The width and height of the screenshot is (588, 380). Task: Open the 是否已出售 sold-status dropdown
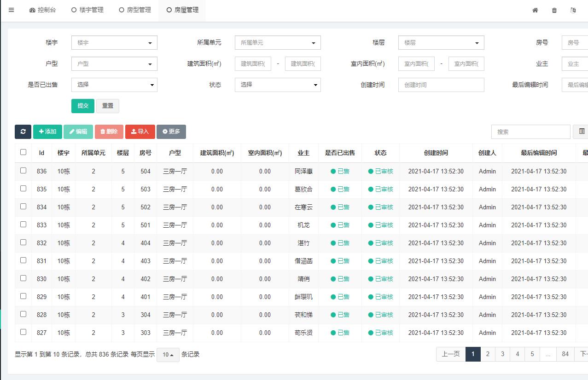(x=114, y=85)
